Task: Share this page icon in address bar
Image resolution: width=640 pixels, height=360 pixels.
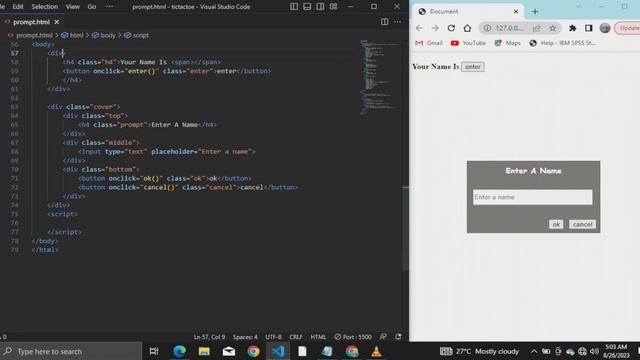Action: click(536, 28)
